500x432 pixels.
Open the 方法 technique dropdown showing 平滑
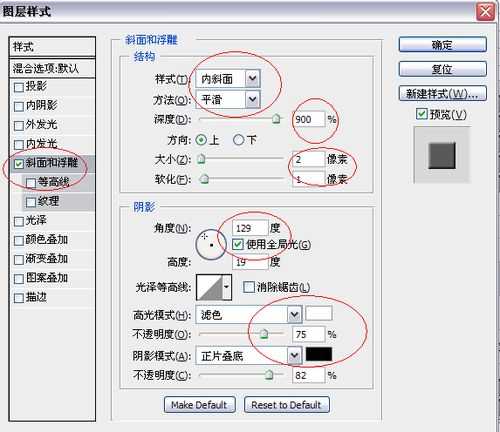click(228, 99)
